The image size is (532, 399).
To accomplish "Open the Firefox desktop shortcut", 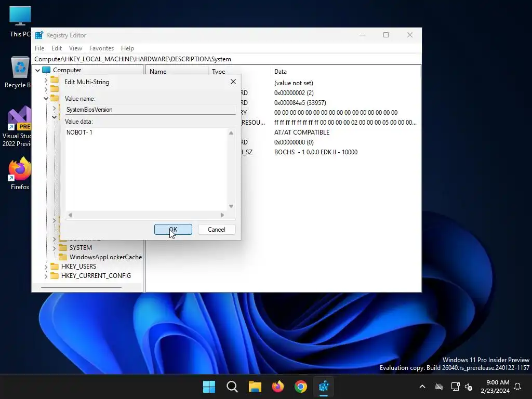I will point(20,174).
